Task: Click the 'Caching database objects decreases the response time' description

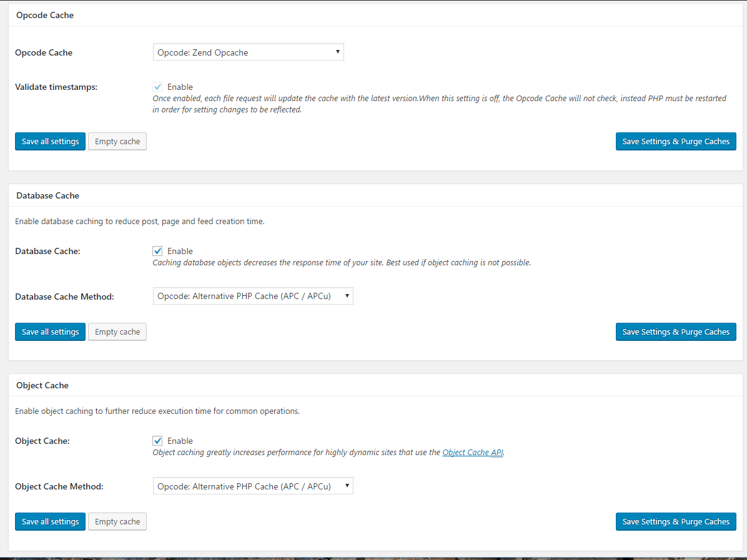Action: pyautogui.click(x=342, y=262)
